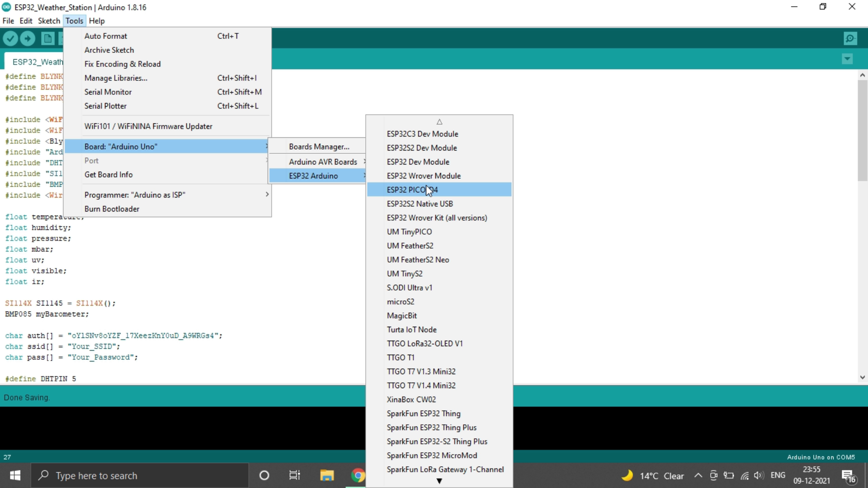
Task: Open Cortana from the taskbar
Action: pos(264,475)
